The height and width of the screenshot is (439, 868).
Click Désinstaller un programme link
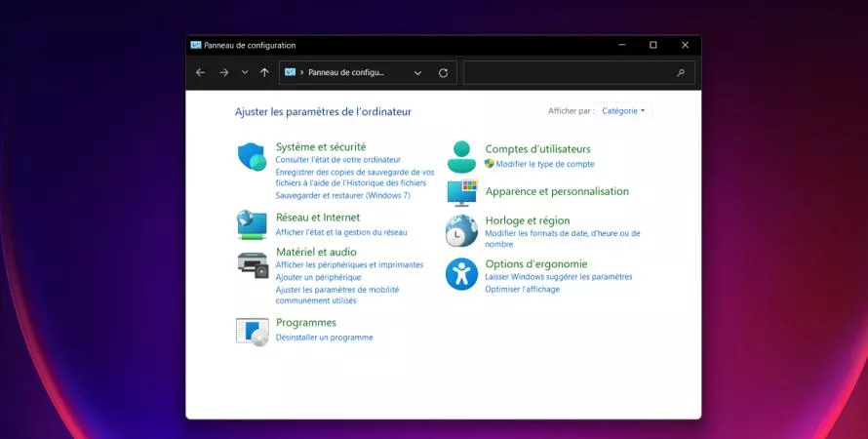click(325, 338)
